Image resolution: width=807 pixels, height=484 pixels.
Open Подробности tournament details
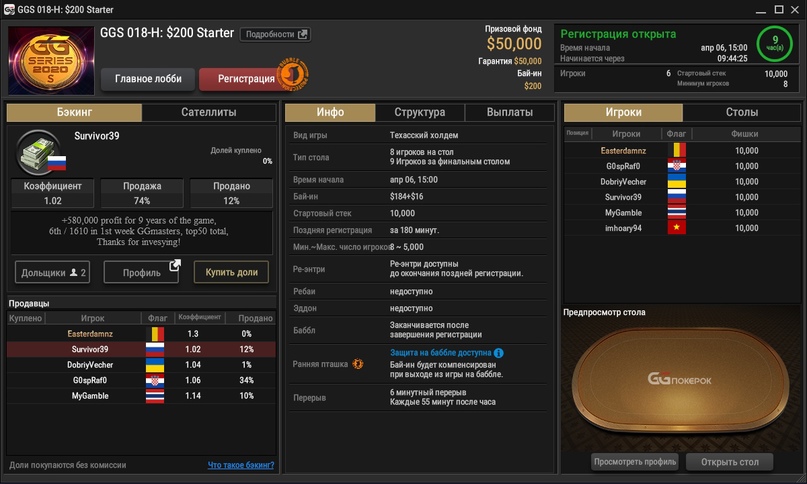pyautogui.click(x=275, y=34)
